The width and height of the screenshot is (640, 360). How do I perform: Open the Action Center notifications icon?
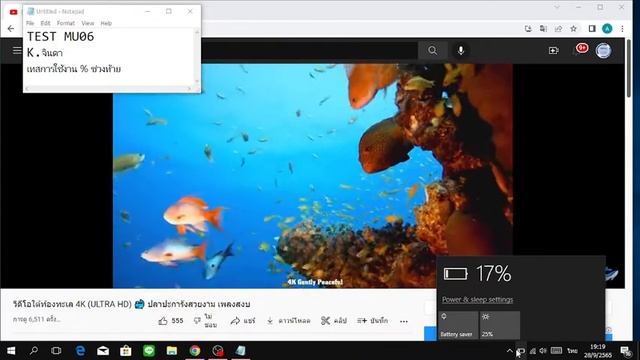(625, 351)
